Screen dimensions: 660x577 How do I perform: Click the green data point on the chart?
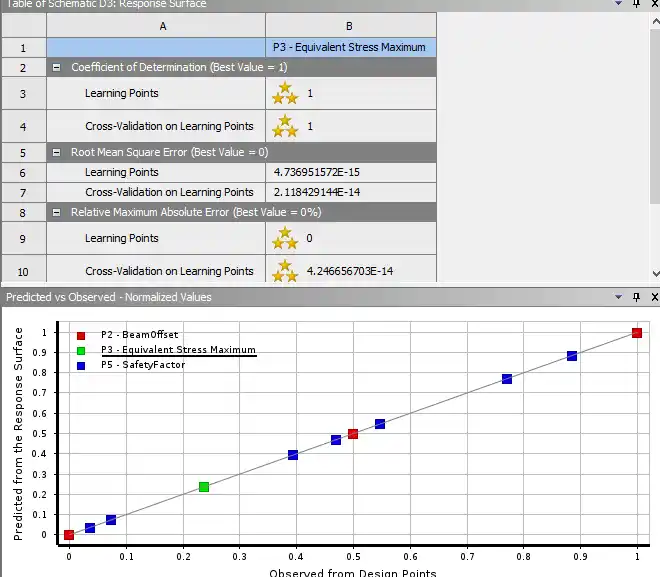pyautogui.click(x=204, y=487)
